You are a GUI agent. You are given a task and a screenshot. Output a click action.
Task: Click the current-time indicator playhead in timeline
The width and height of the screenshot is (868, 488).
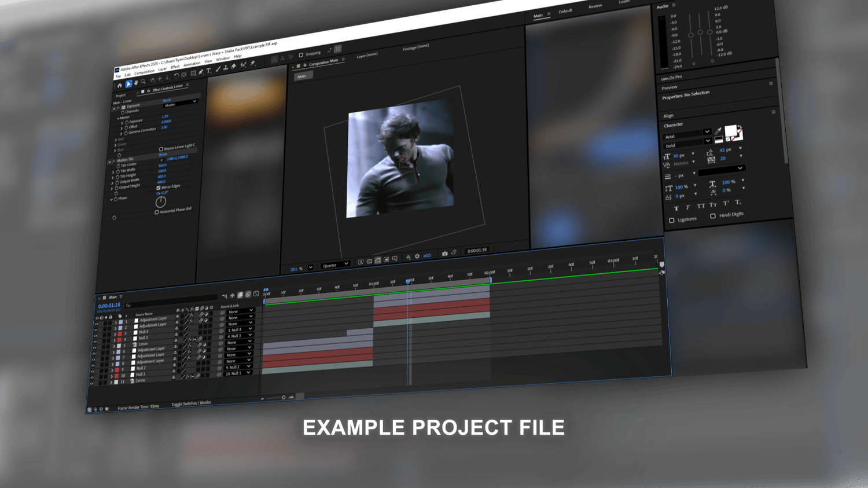coord(408,281)
